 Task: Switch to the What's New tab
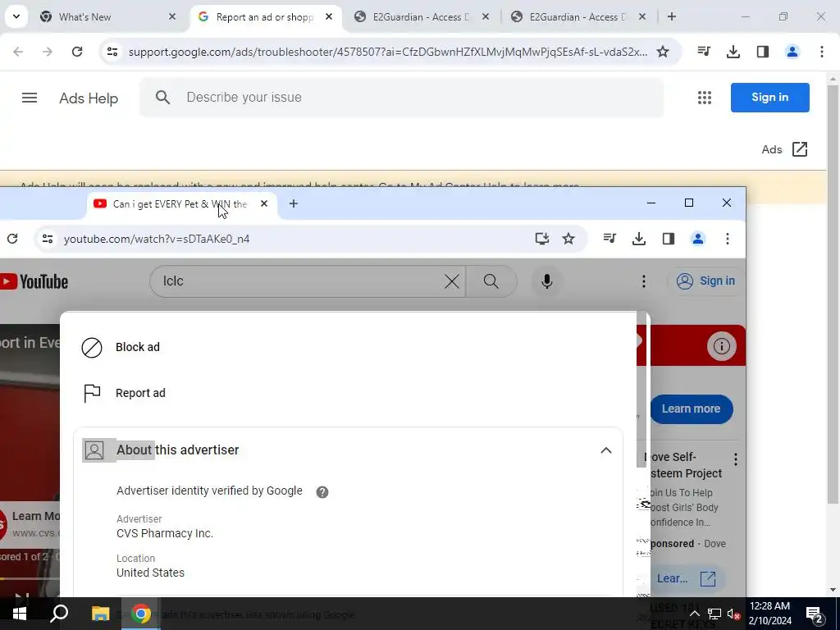coord(107,16)
